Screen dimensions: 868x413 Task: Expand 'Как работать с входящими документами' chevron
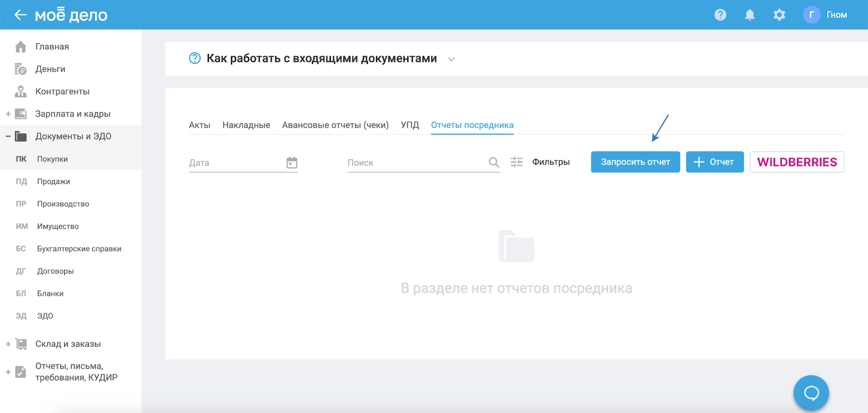[x=451, y=59]
